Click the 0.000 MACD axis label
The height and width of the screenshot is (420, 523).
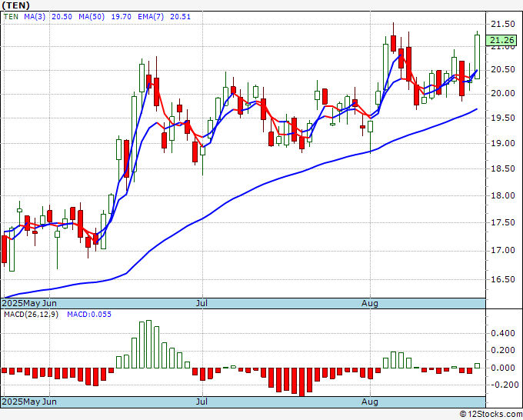point(503,368)
